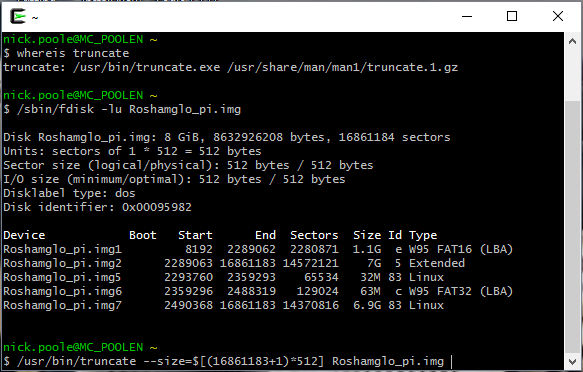Click sector count 129024
This screenshot has height=372, width=583.
[318, 291]
